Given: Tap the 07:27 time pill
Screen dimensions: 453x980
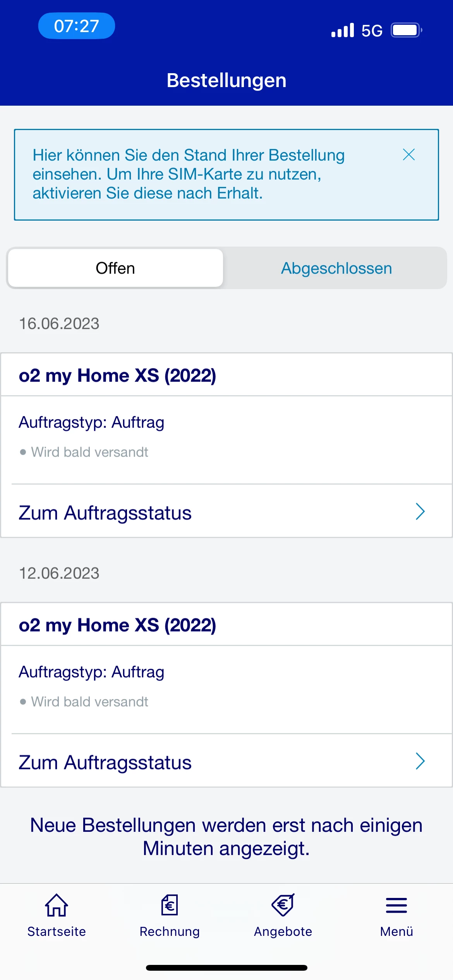Looking at the screenshot, I should pos(77,26).
